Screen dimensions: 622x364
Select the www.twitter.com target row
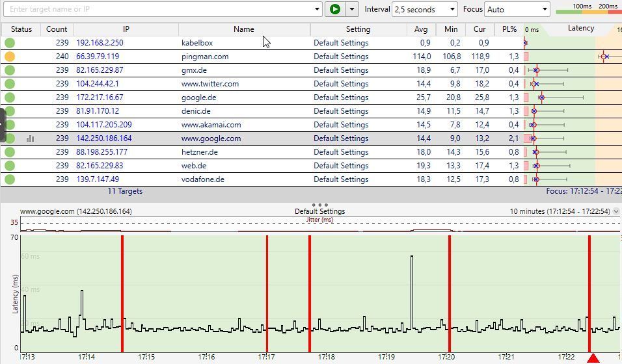click(210, 84)
